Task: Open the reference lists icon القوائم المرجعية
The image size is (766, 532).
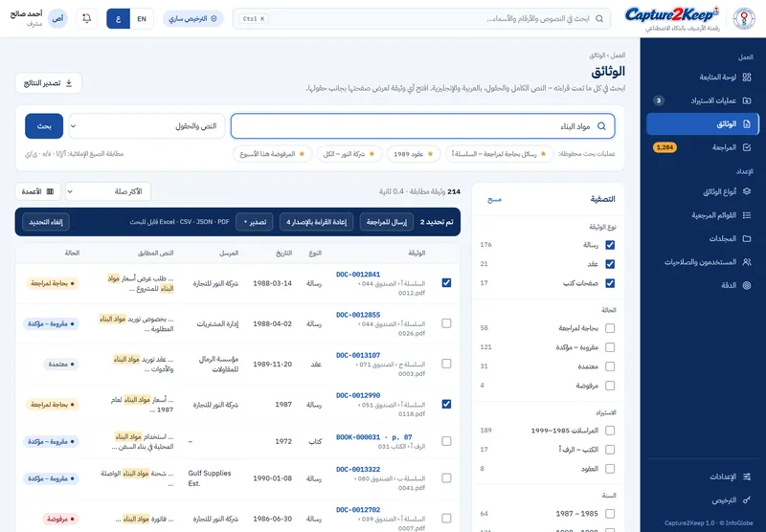Action: click(x=747, y=215)
